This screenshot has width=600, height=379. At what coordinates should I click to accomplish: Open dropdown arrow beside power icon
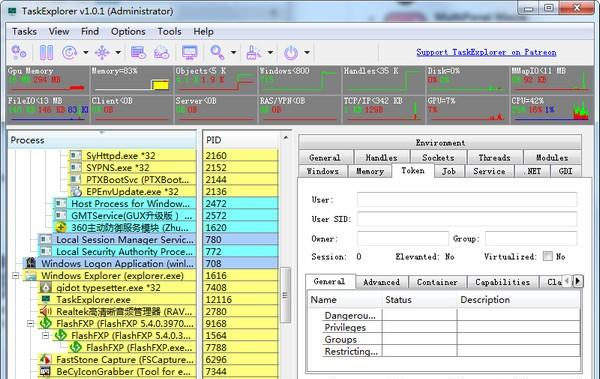[x=307, y=52]
